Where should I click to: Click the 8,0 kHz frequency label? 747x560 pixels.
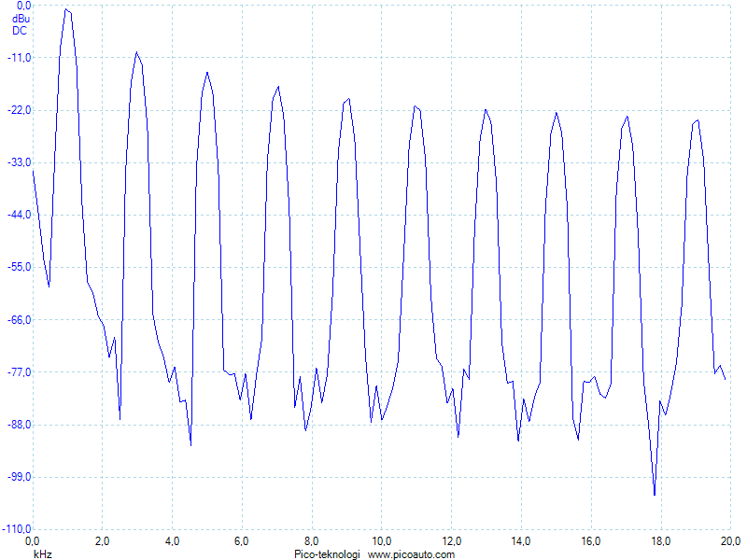point(312,541)
